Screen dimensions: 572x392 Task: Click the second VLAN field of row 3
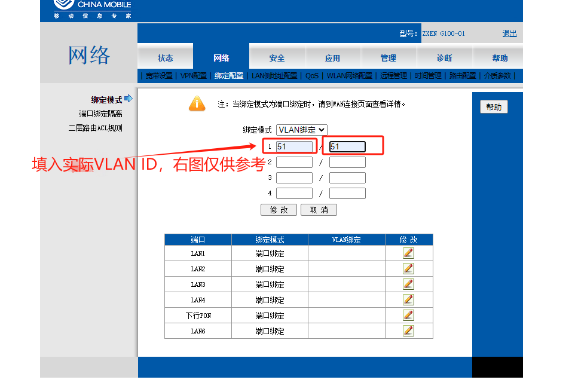(x=347, y=177)
